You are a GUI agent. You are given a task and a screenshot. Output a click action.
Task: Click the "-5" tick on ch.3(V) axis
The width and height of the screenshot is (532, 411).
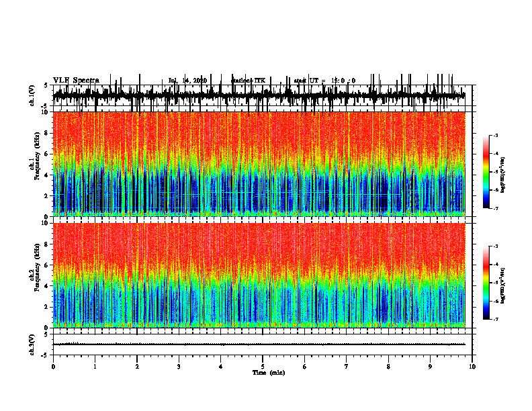coord(45,355)
